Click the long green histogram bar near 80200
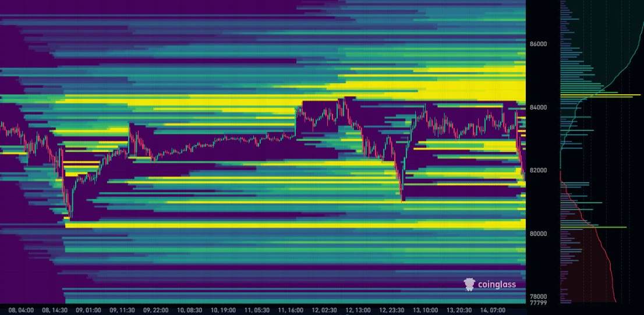Viewport: 644px width, 315px height. coord(593,226)
